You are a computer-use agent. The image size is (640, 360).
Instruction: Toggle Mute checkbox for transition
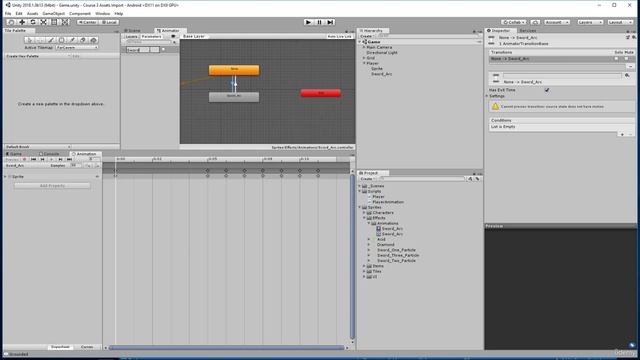click(627, 59)
